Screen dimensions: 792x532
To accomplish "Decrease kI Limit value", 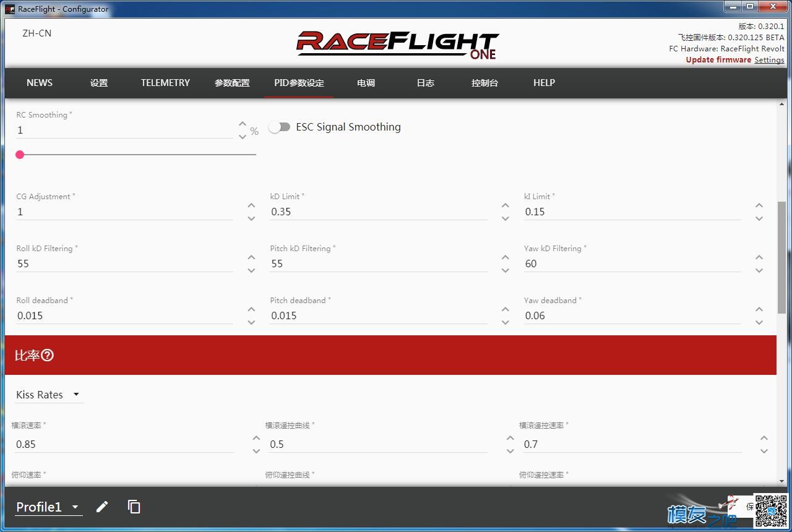I will 759,218.
